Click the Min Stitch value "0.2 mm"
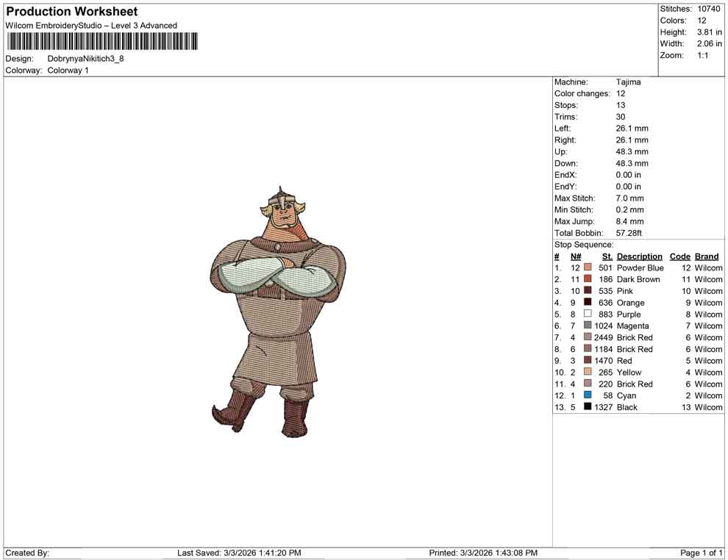The image size is (728, 560). pyautogui.click(x=629, y=209)
